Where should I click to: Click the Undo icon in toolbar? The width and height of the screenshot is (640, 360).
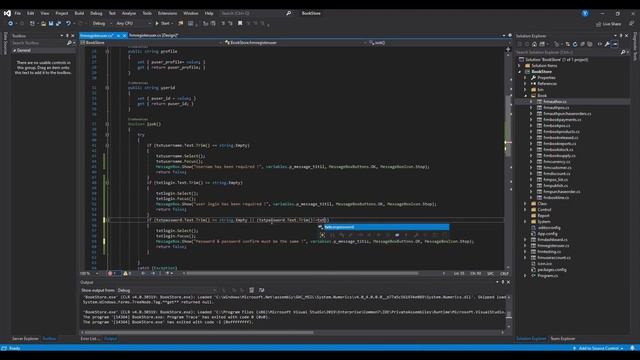68,23
